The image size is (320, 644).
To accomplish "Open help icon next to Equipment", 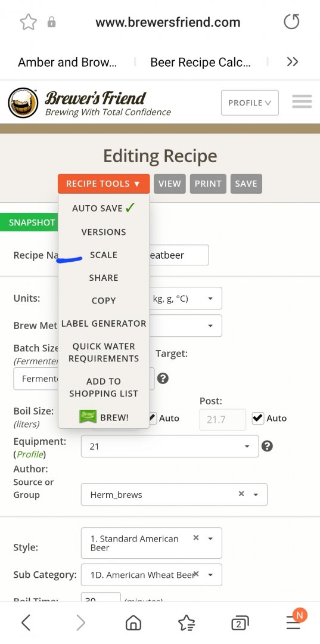I will click(267, 446).
